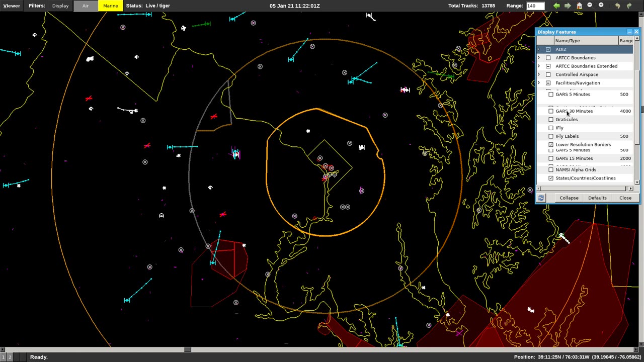Screen dimensions: 644x362
Task: Click the panel's horizontal scroll-left arrow
Action: tap(539, 189)
